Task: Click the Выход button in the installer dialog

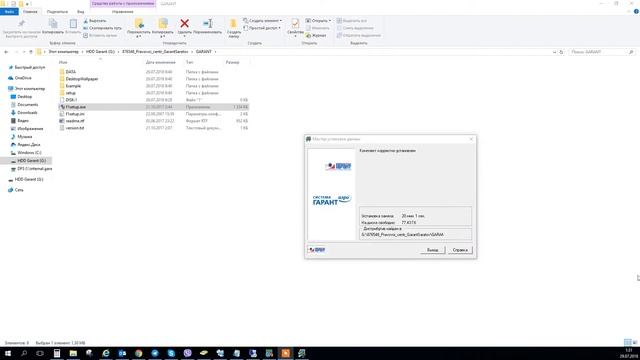Action: point(432,250)
